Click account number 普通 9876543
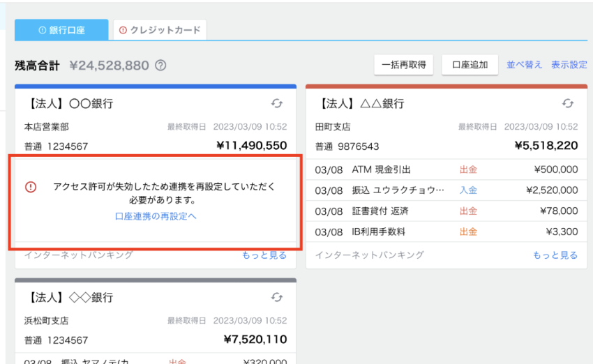Viewport: 593px width, 364px height. point(347,146)
